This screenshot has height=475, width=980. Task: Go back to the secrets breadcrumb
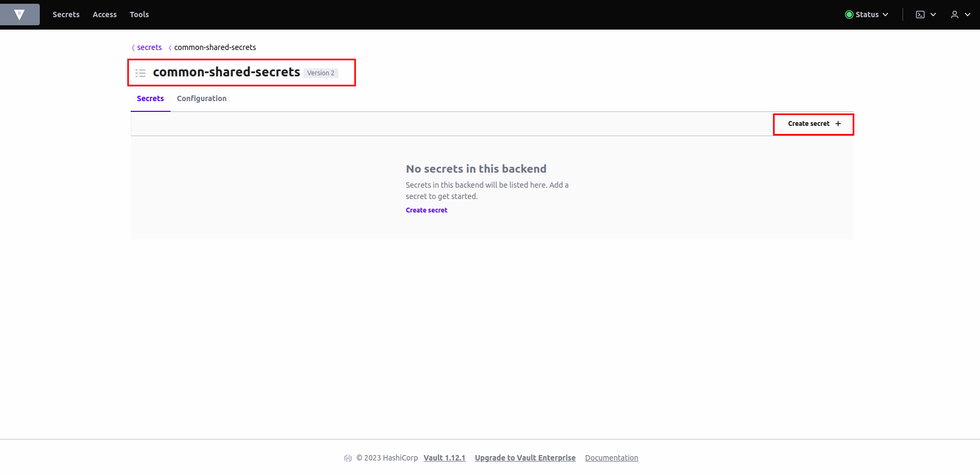click(149, 47)
